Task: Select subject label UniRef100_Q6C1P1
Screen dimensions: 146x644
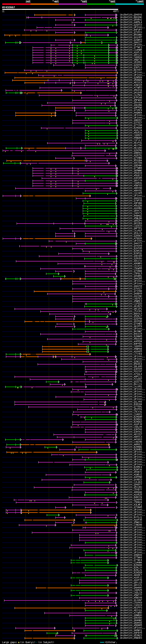Action: click(131, 309)
